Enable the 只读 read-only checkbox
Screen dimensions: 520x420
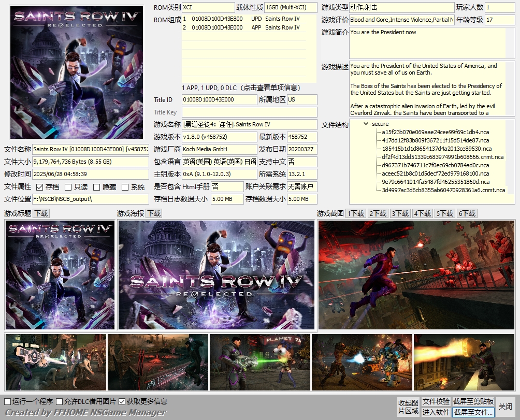tap(68, 187)
